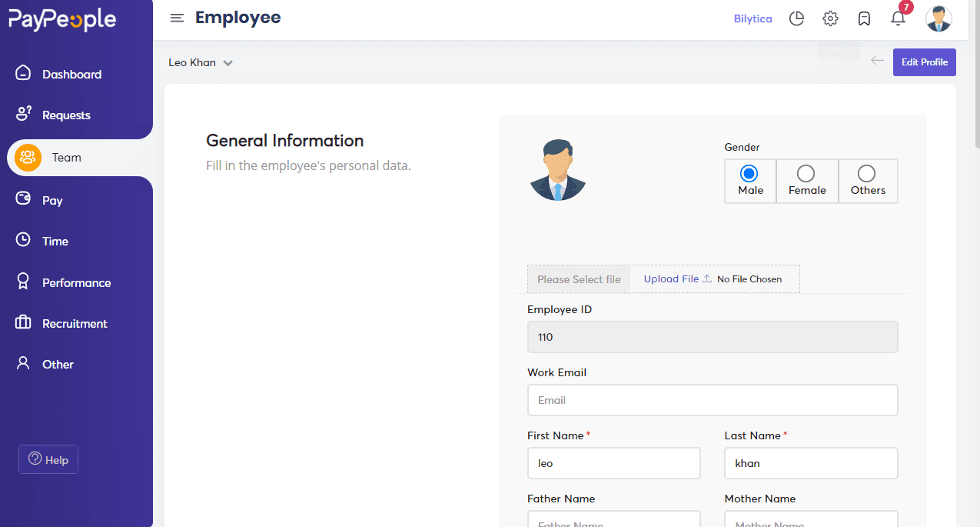
Task: Click the Help button
Action: point(48,459)
